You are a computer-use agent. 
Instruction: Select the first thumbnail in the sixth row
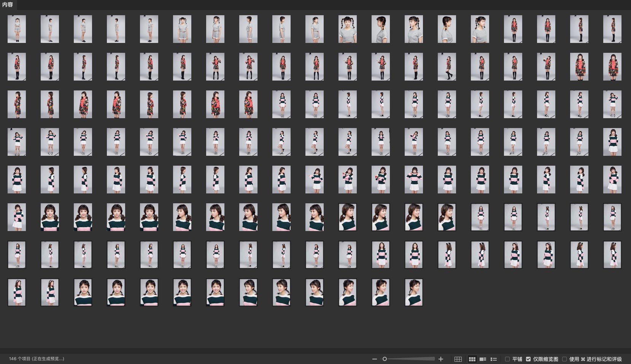pos(17,217)
